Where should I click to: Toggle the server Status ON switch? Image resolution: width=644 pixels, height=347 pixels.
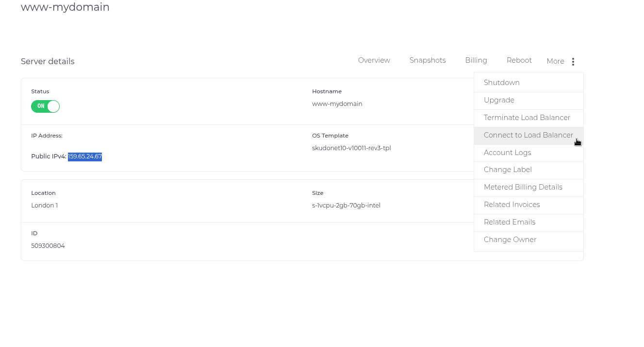pos(45,106)
